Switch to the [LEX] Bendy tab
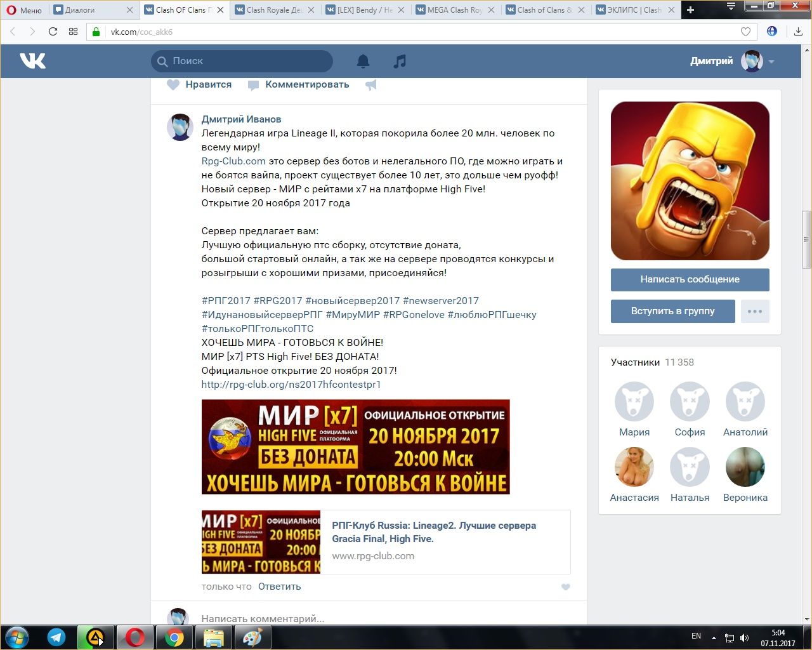Screen dimensions: 812x650 click(366, 10)
